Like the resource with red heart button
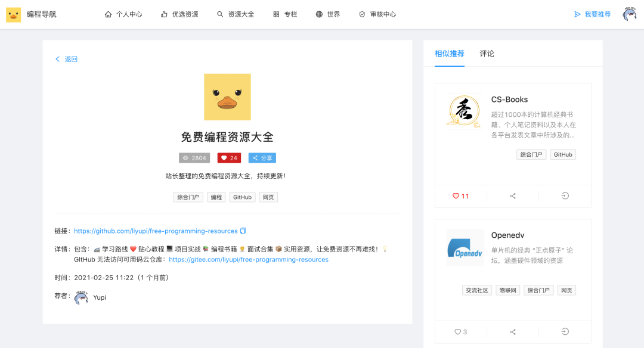644x348 pixels. (229, 158)
